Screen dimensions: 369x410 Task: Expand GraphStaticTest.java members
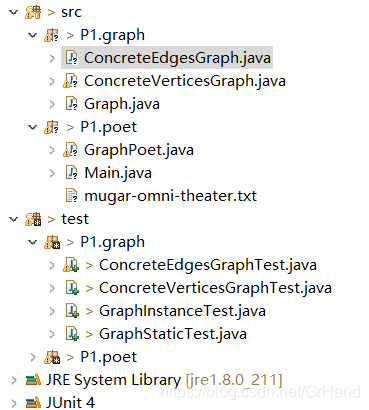52,334
